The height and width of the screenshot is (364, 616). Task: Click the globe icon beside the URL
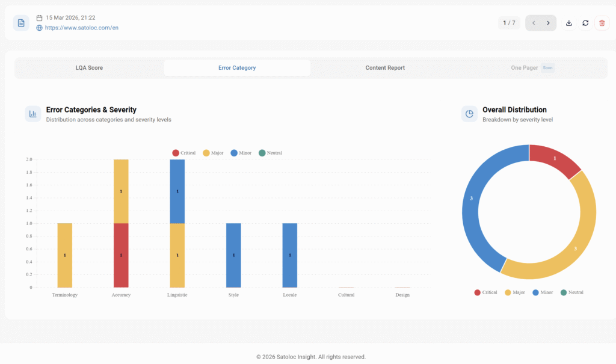(x=40, y=28)
